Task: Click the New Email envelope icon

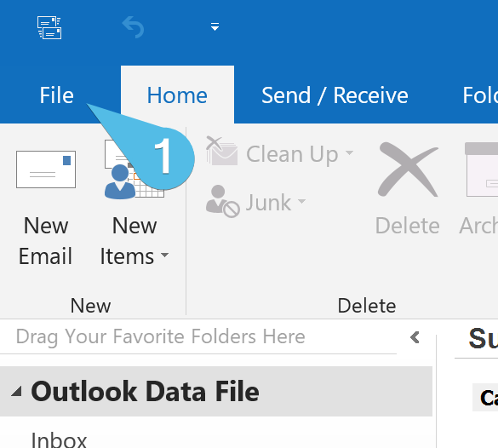Action: tap(46, 169)
